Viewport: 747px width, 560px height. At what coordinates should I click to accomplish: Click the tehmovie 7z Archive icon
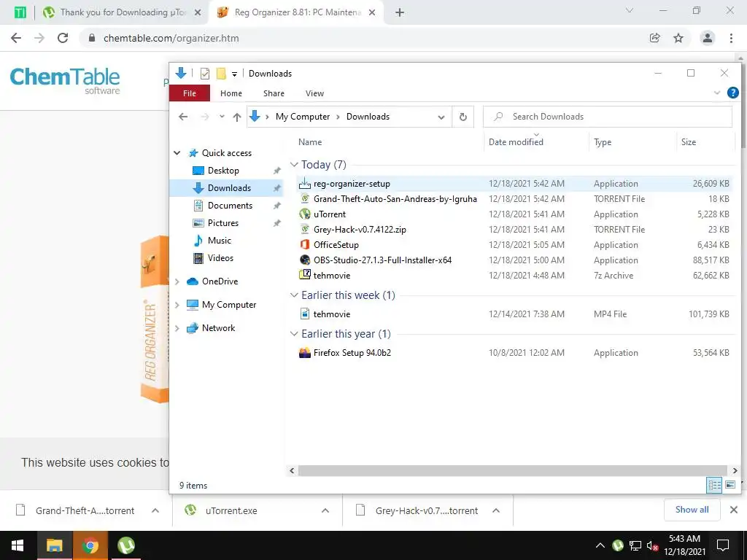coord(304,275)
